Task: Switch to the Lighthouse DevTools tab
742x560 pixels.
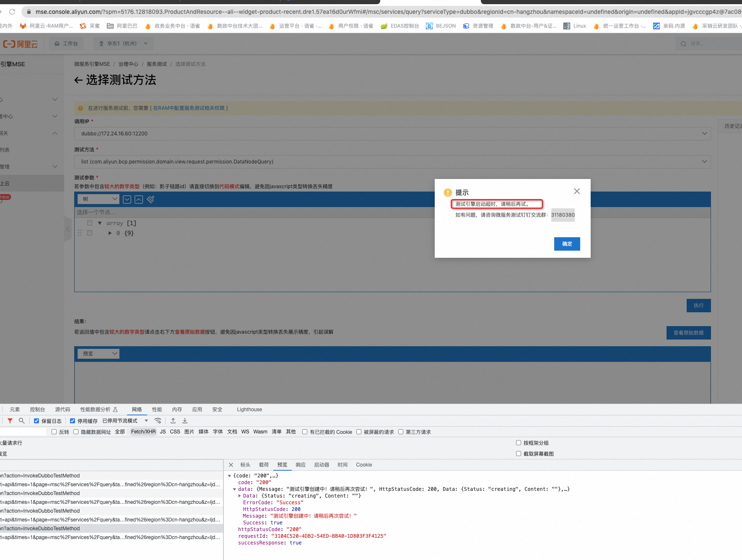Action: click(x=249, y=410)
